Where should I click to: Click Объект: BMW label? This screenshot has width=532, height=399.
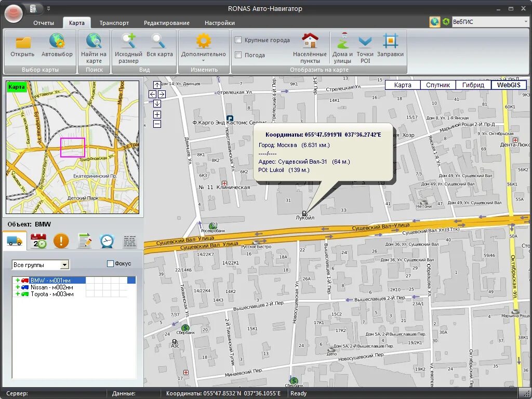tap(29, 224)
